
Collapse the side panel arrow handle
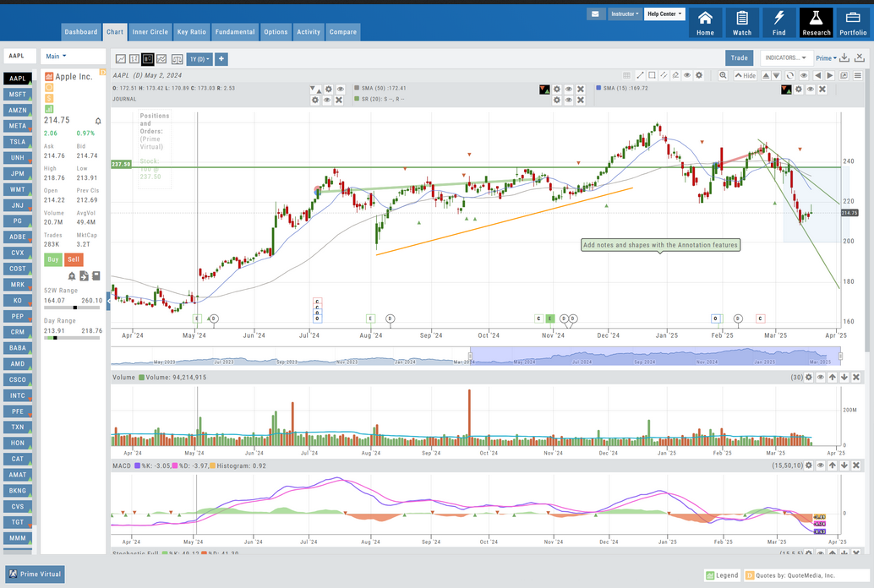click(108, 301)
